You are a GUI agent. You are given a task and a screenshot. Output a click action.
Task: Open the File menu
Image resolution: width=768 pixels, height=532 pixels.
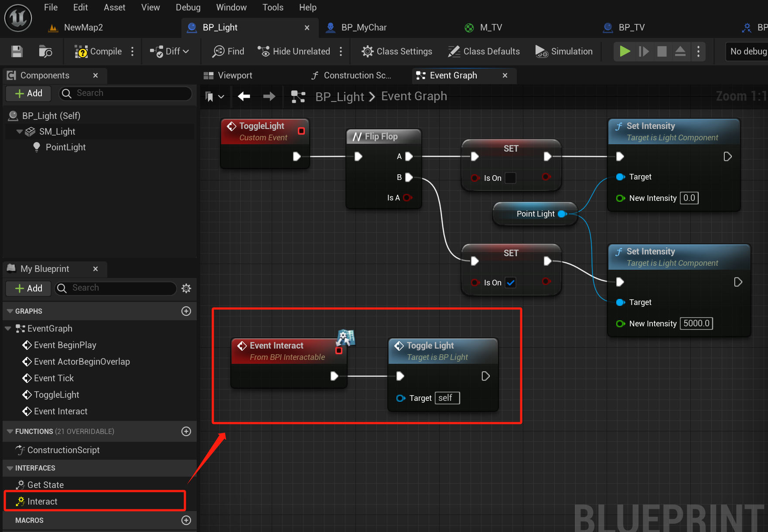click(x=51, y=7)
